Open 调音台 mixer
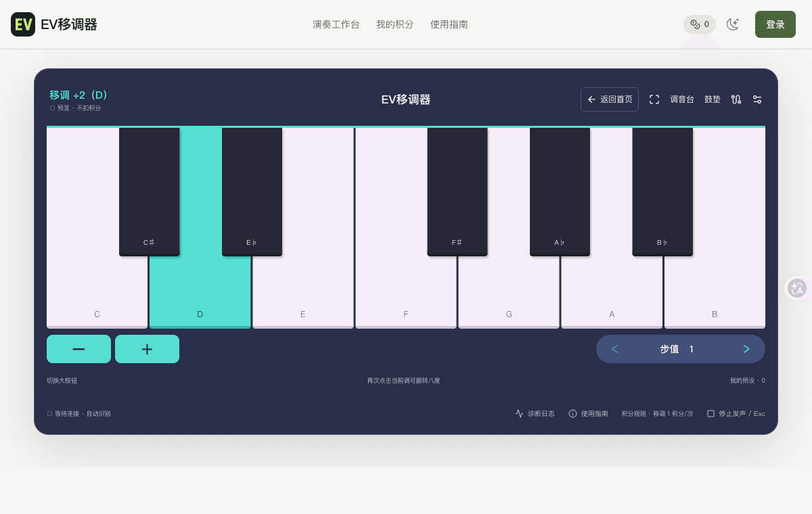The width and height of the screenshot is (812, 514). 682,99
